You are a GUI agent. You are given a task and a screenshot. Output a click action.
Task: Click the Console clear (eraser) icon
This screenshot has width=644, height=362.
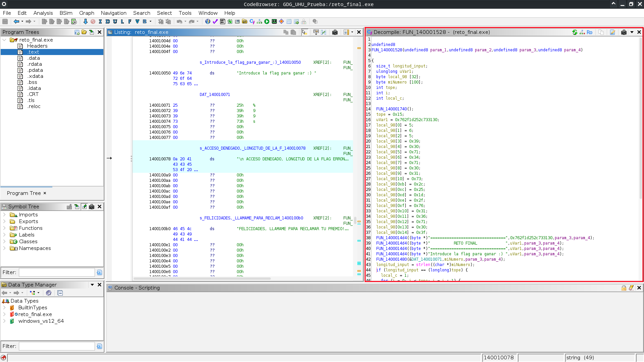631,288
